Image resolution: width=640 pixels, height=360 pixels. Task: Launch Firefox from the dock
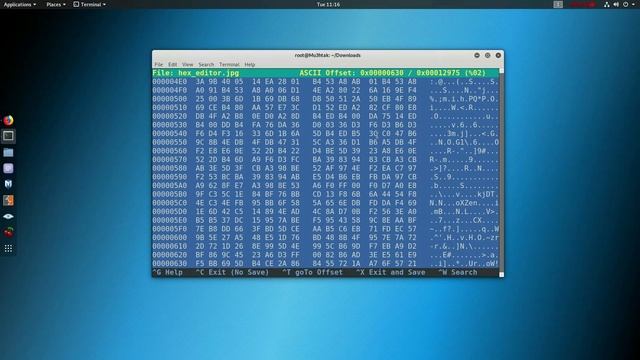8,120
